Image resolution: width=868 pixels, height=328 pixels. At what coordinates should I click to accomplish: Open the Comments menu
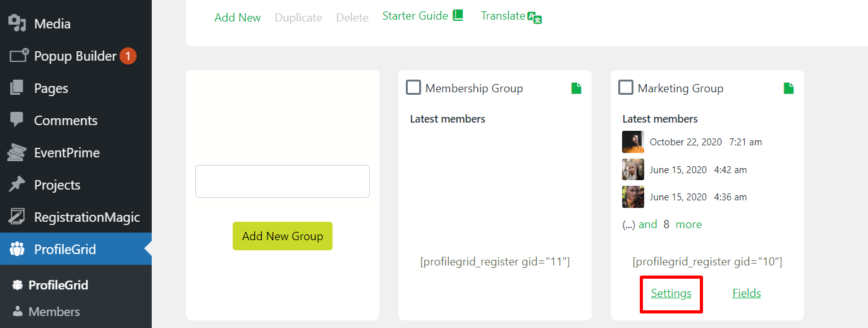(76, 120)
